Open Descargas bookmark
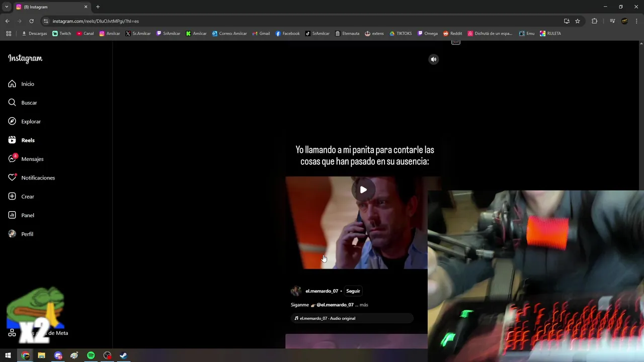This screenshot has width=644, height=362. (34, 34)
